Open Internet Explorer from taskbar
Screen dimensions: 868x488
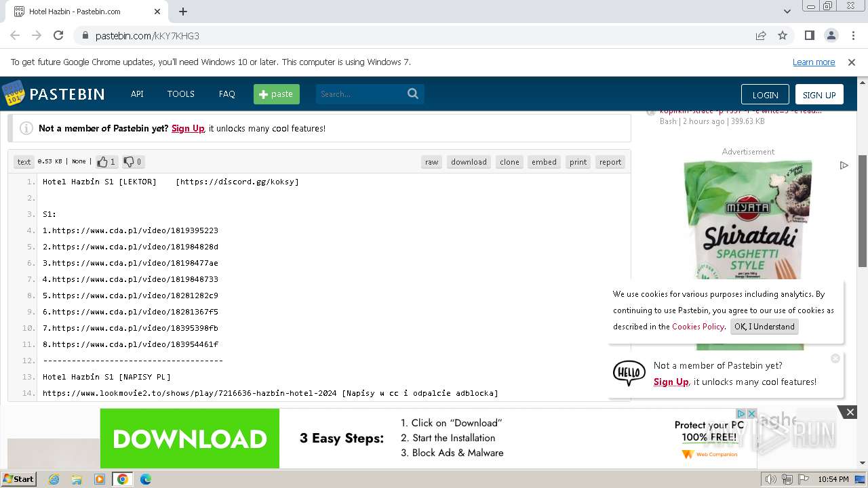pos(54,479)
